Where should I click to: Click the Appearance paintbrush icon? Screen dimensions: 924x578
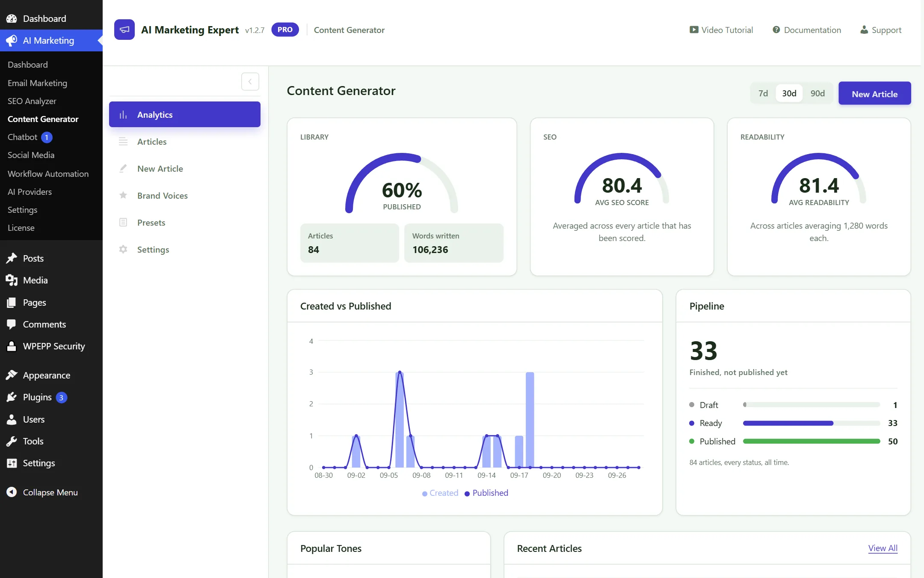click(12, 375)
